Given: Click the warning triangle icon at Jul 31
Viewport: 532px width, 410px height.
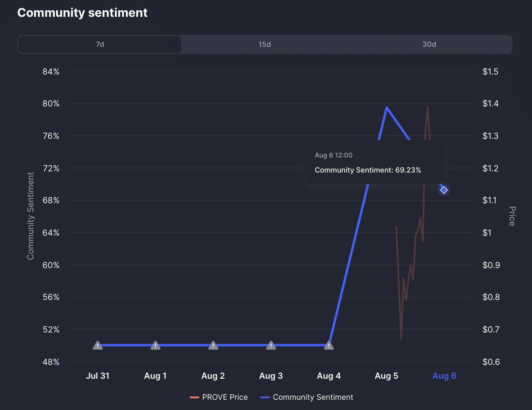Looking at the screenshot, I should 98,345.
